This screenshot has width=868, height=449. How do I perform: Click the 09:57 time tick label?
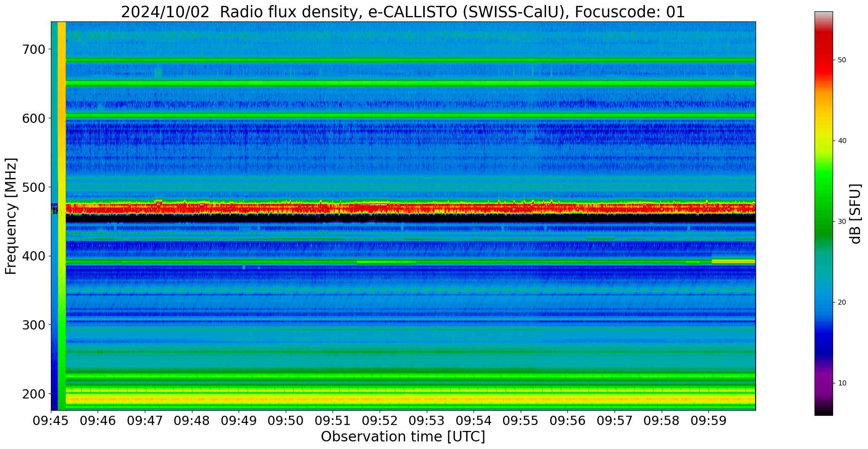615,421
